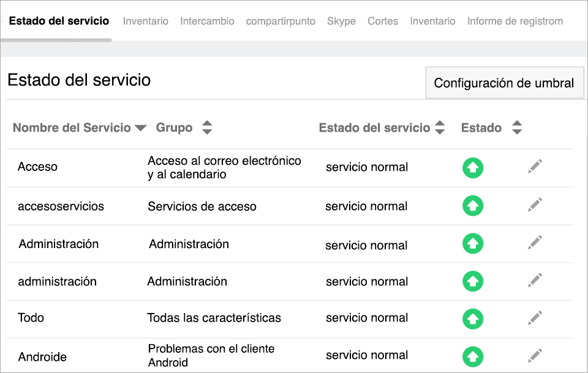This screenshot has height=373, width=588.
Task: Click the sort arrows on the Estado column
Action: [517, 127]
